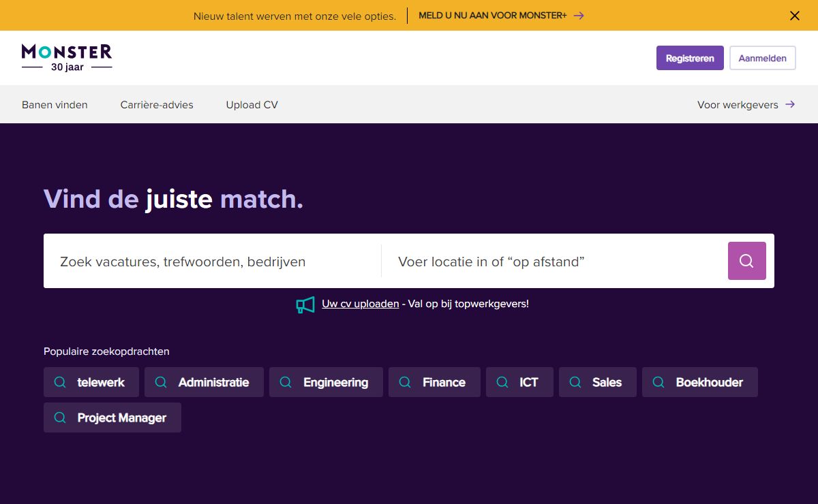Search popular term Finance

(x=434, y=382)
